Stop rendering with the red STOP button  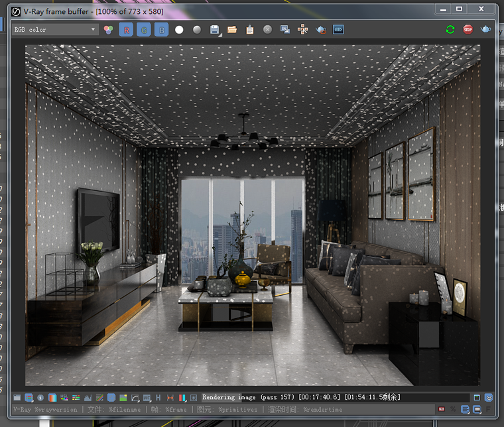point(468,30)
